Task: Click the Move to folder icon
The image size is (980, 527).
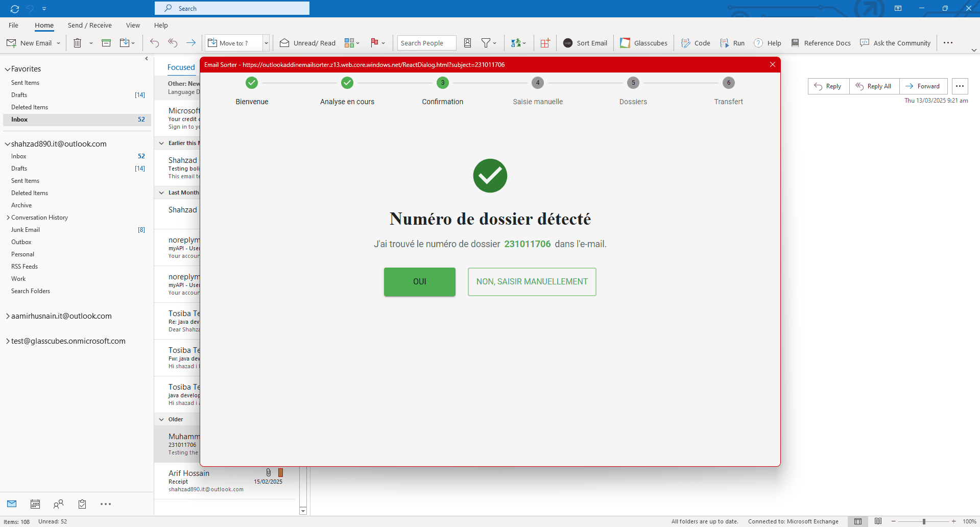Action: point(125,43)
